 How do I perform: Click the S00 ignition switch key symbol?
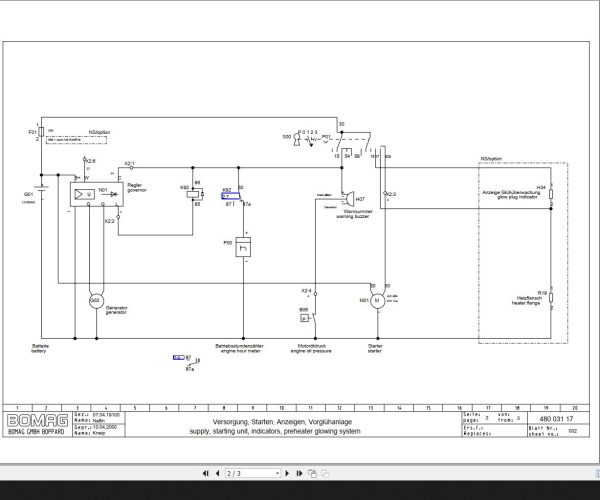point(297,139)
